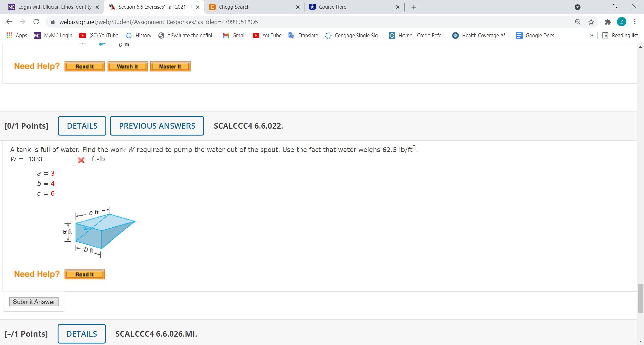Open Google Docs bookmark
Viewport: 644px width, 345px height.
(535, 36)
